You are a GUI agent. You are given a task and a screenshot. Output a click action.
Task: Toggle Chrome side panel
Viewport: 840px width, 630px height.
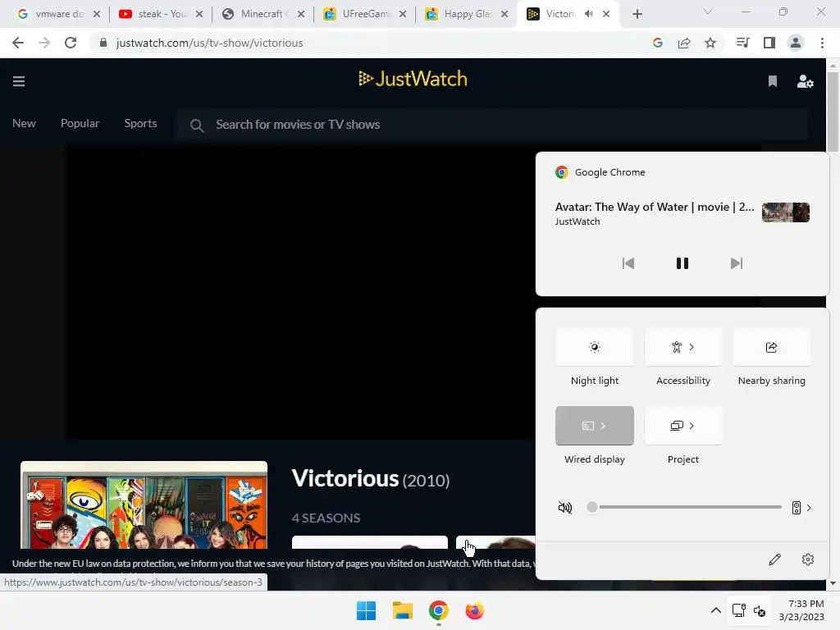[x=769, y=43]
